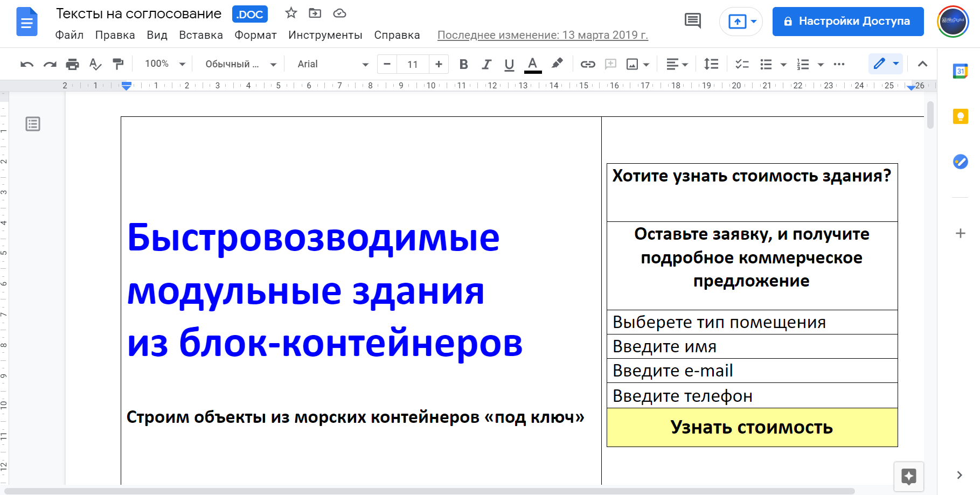Open zoom 100% dropdown
Viewport: 980px width, 495px height.
point(165,64)
